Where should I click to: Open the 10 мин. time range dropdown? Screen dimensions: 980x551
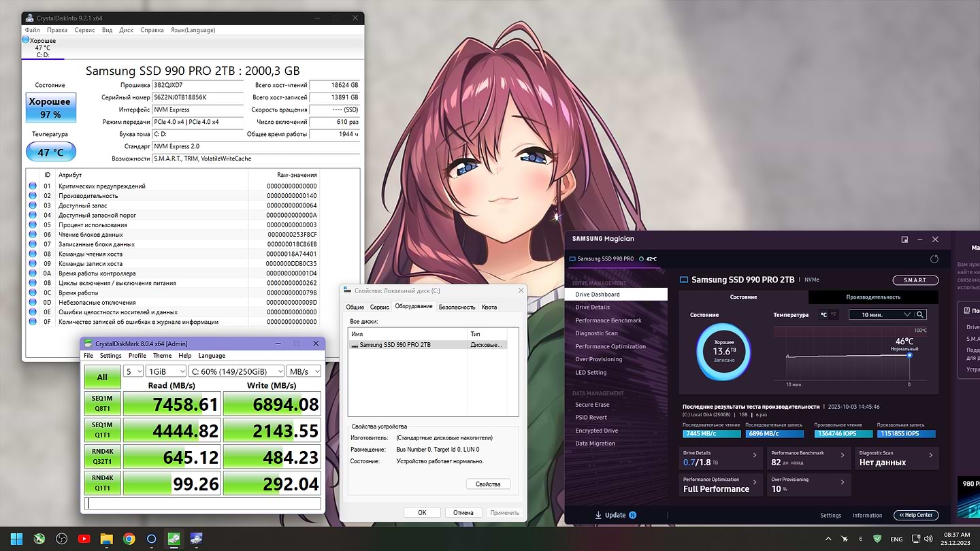point(881,314)
